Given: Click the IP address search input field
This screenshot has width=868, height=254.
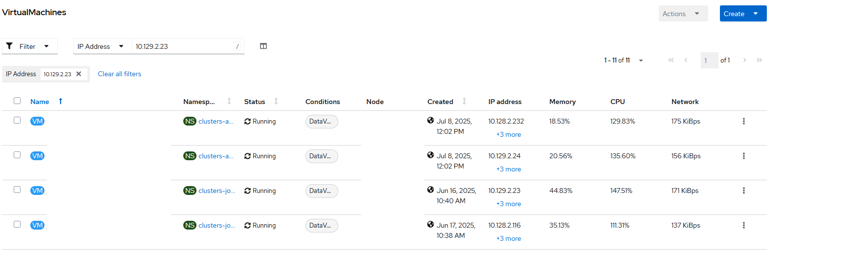Looking at the screenshot, I should (183, 46).
